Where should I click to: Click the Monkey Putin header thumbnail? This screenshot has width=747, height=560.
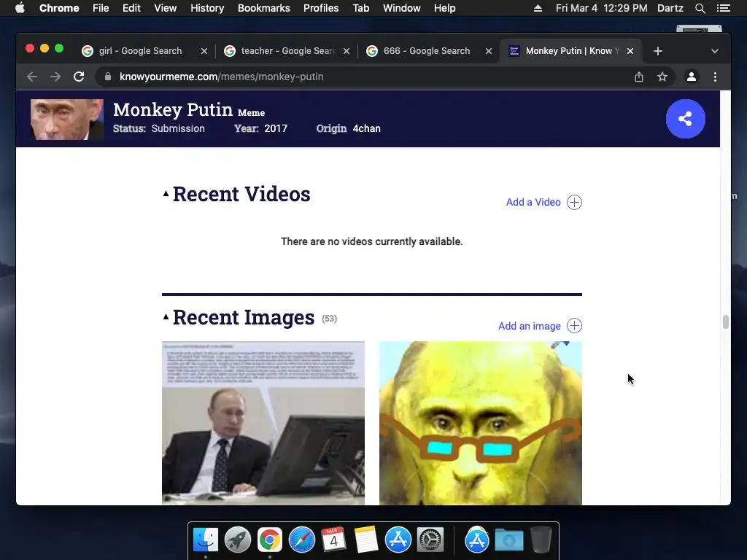pyautogui.click(x=66, y=120)
